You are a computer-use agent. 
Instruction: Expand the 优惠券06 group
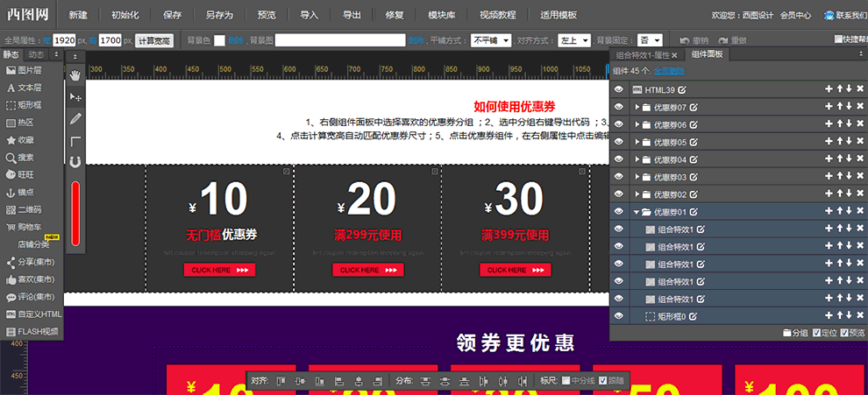click(637, 124)
